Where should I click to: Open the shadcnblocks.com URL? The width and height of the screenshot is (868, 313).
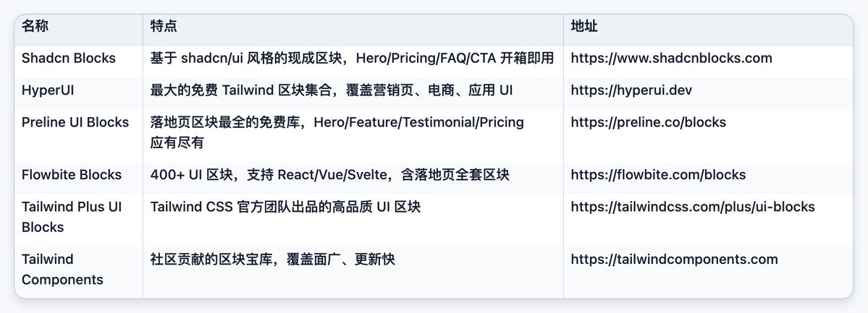tap(671, 58)
